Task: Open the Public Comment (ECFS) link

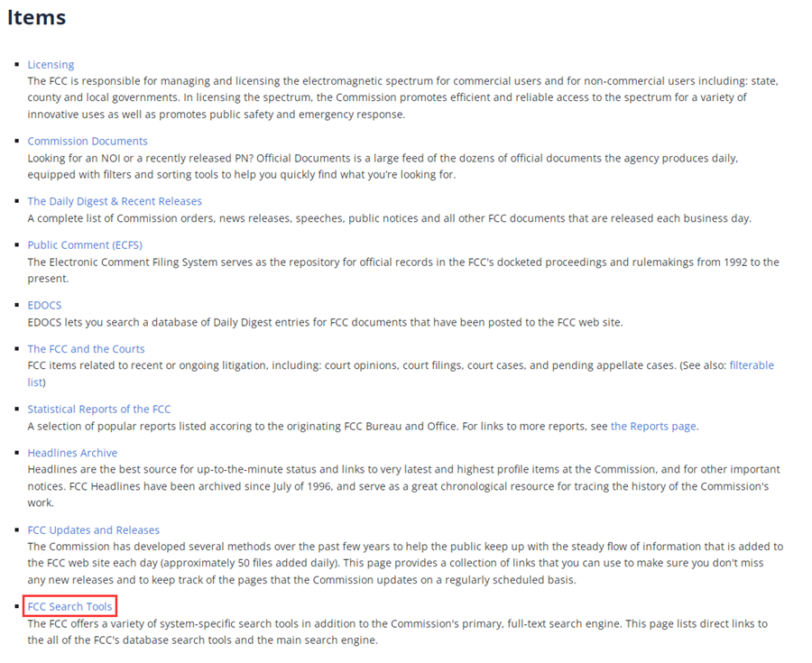Action: (85, 245)
